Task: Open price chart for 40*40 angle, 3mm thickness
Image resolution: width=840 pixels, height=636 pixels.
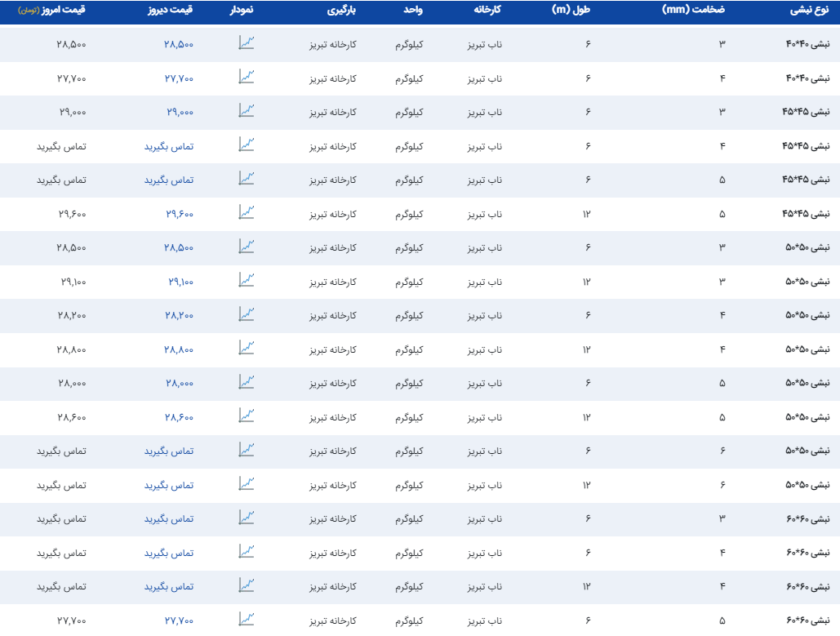Action: coord(246,43)
